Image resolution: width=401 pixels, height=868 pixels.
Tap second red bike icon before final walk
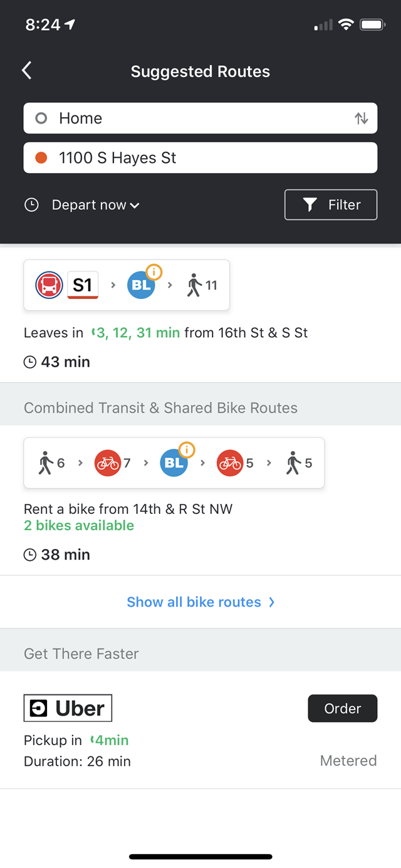tap(229, 463)
